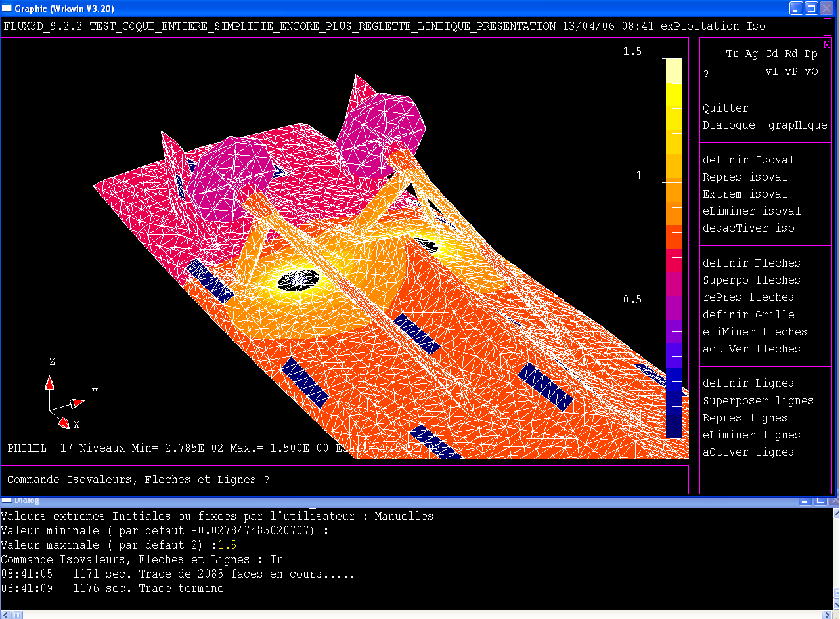Choose the vI view shortcut
The height and width of the screenshot is (619, 840).
click(772, 72)
